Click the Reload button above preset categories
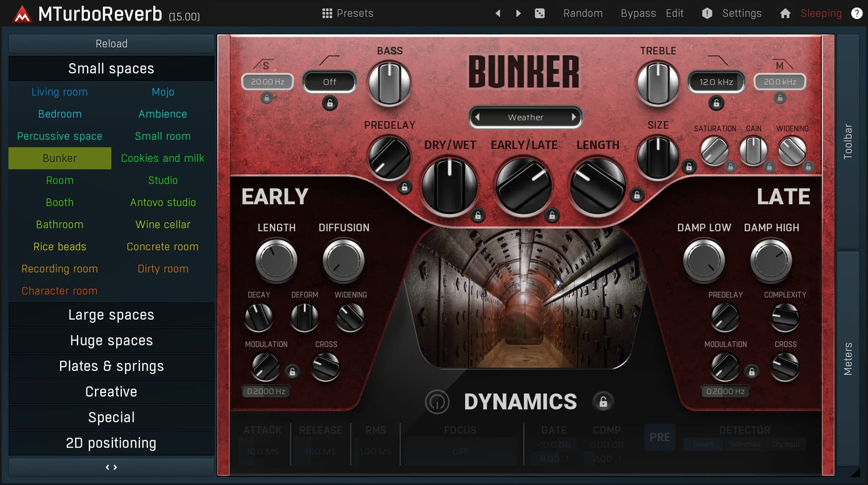 click(x=111, y=43)
